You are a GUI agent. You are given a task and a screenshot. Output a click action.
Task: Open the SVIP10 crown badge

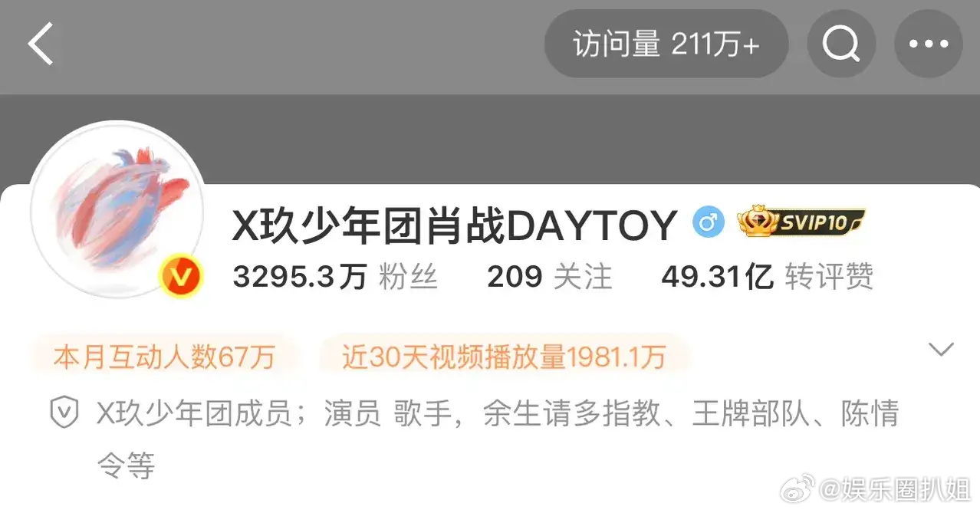click(x=801, y=223)
